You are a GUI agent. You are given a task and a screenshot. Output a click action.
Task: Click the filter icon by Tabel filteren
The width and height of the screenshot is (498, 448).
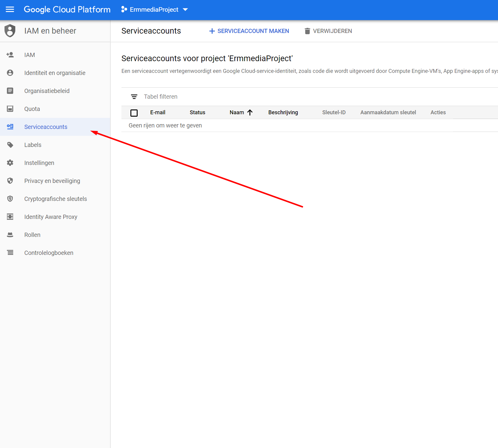pos(134,97)
